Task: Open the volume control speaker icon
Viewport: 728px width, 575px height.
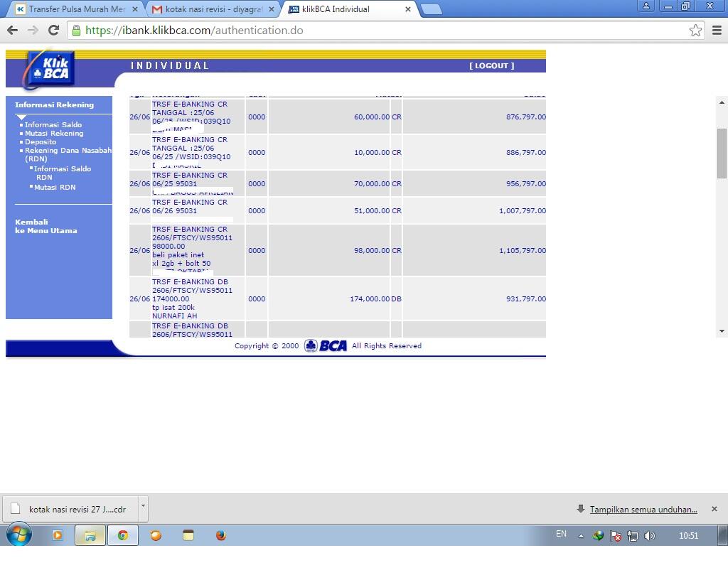Action: (650, 536)
